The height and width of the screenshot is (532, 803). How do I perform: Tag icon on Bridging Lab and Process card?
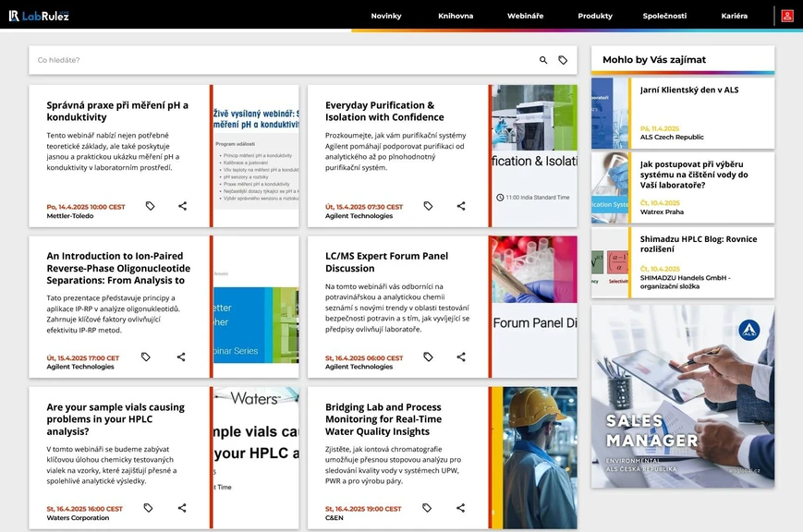427,508
